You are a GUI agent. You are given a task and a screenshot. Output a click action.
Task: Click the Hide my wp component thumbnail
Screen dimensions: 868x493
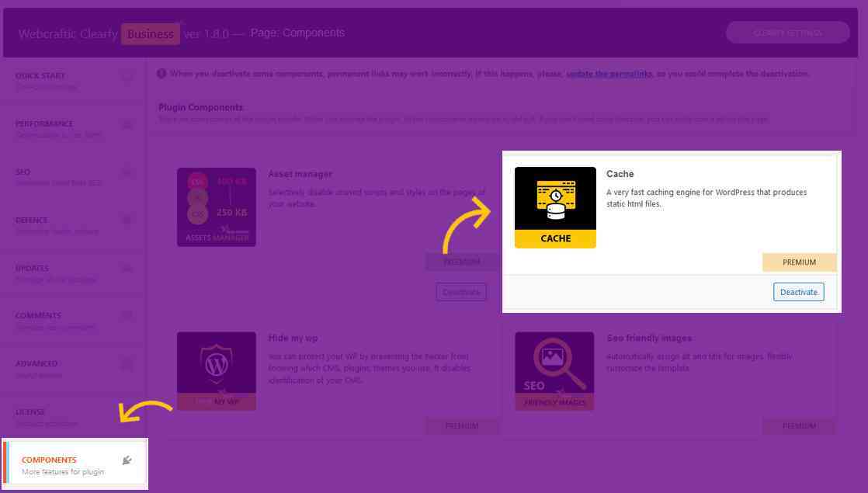pos(217,371)
